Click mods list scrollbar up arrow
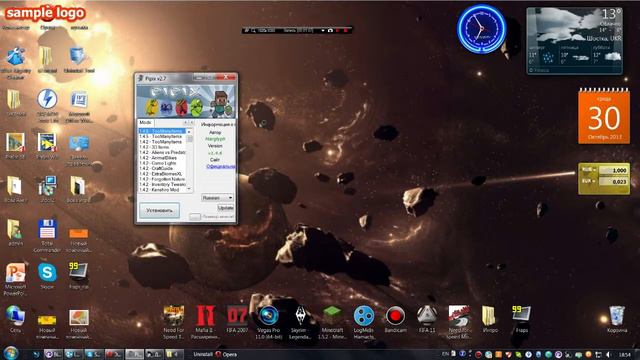640x360 pixels. (x=189, y=131)
